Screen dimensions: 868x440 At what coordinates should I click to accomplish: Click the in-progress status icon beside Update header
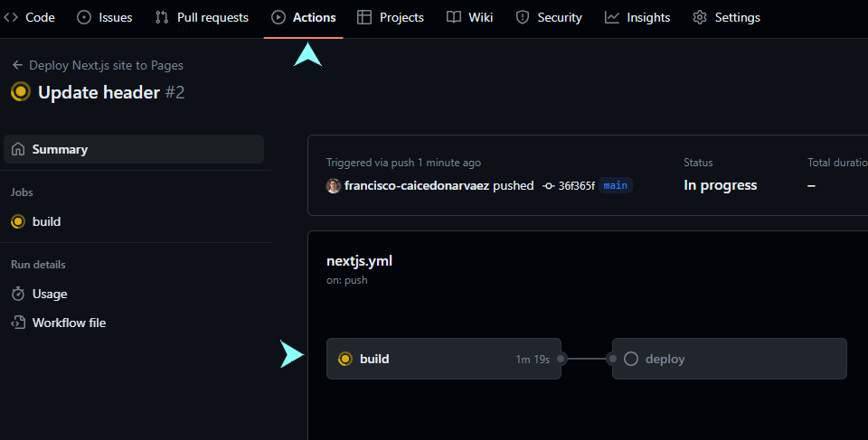pos(21,91)
